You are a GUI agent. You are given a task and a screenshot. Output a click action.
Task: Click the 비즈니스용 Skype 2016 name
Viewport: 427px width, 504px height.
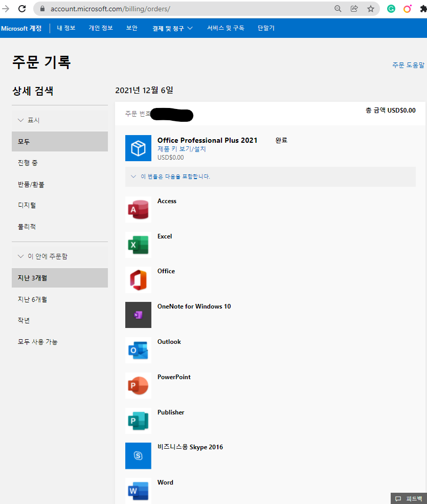[x=190, y=447]
